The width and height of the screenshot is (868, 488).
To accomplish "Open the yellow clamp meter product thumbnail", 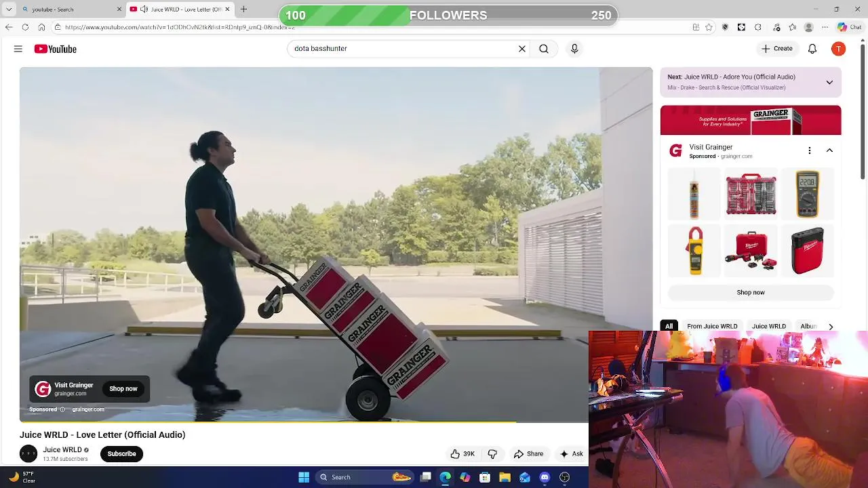I will pos(694,250).
